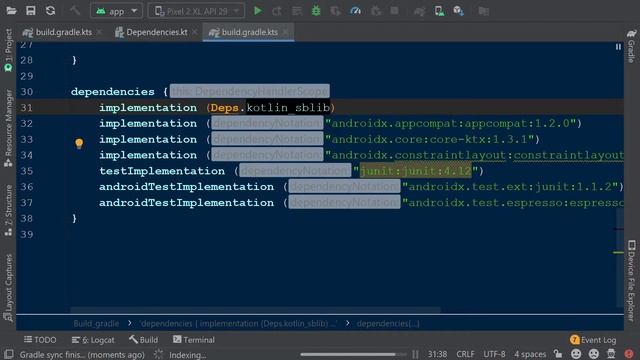Click the Deps.kotlin_sblib text on line 31
The height and width of the screenshot is (360, 640).
[270, 108]
